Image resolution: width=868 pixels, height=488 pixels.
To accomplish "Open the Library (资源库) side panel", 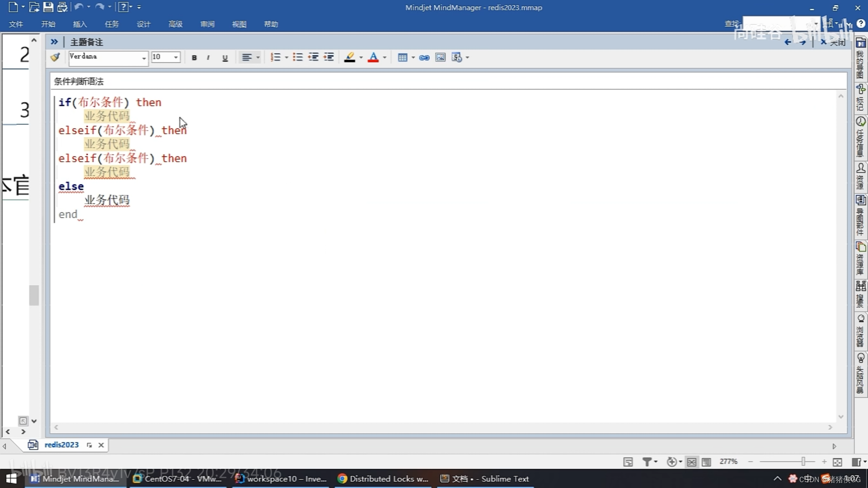I will point(861,258).
